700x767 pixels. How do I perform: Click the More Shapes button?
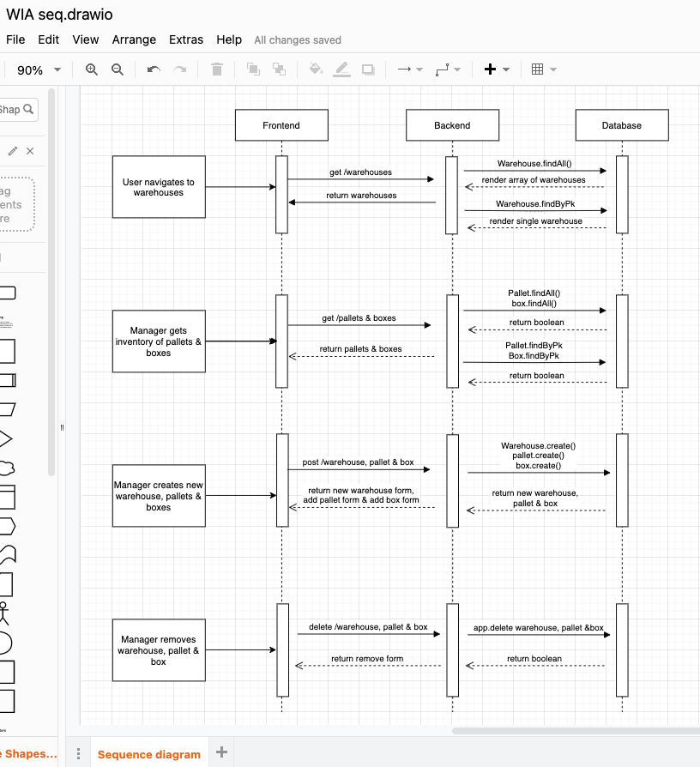pos(28,753)
